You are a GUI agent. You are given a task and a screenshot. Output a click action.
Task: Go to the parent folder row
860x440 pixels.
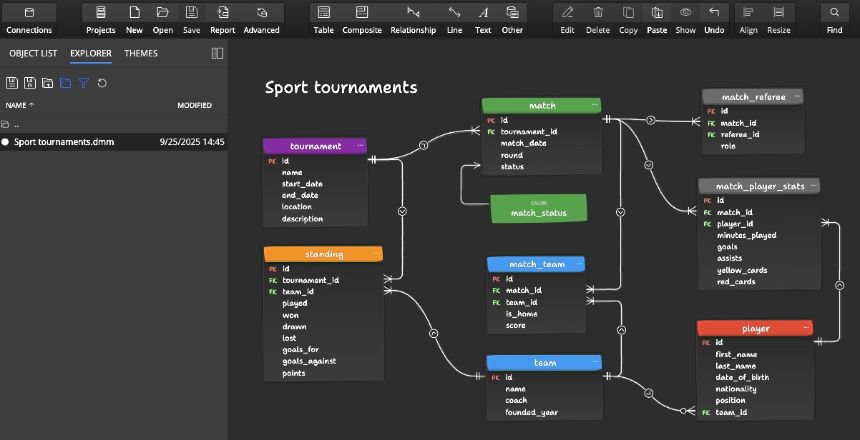pyautogui.click(x=114, y=125)
